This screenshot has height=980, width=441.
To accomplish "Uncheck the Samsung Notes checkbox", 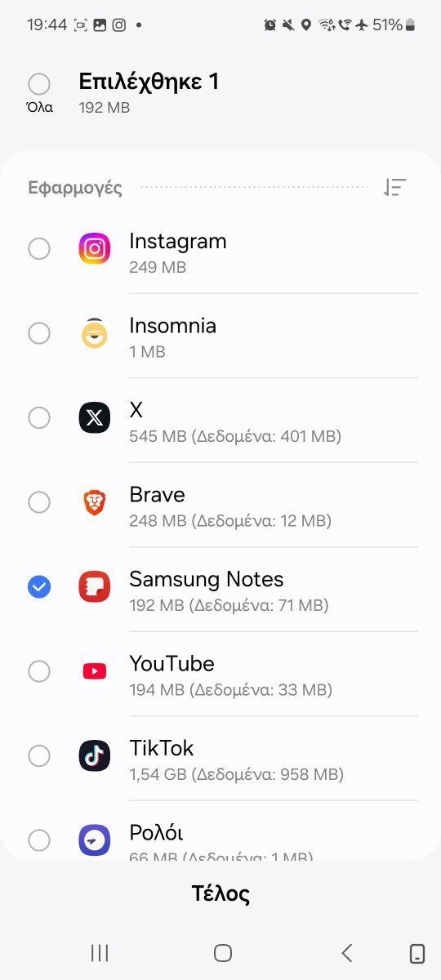I will point(39,587).
